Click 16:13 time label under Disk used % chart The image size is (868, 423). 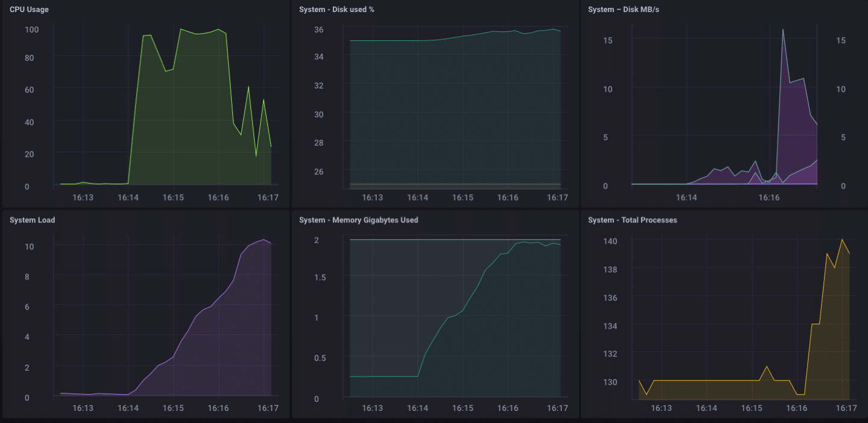(x=372, y=198)
